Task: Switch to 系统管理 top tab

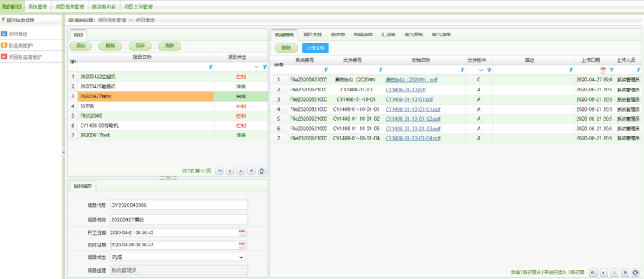Action: click(x=38, y=6)
